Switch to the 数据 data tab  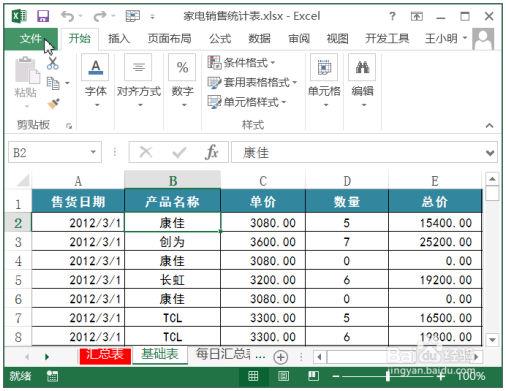(x=259, y=39)
